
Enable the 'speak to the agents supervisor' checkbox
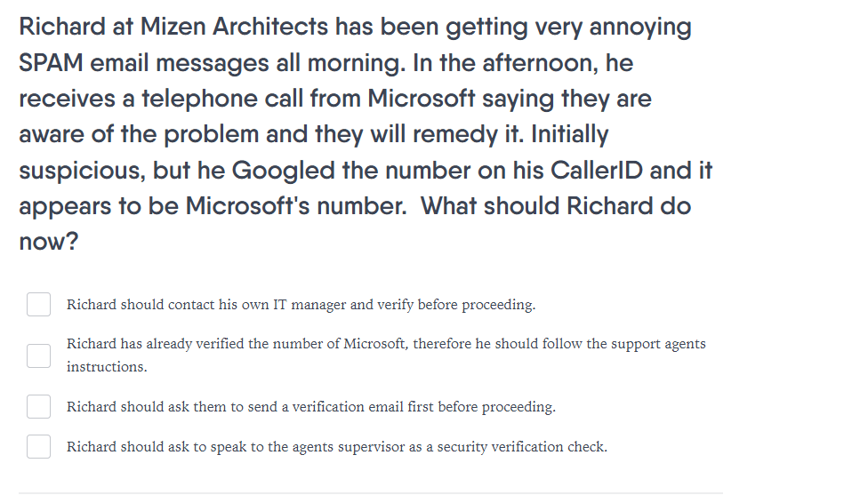(x=39, y=446)
